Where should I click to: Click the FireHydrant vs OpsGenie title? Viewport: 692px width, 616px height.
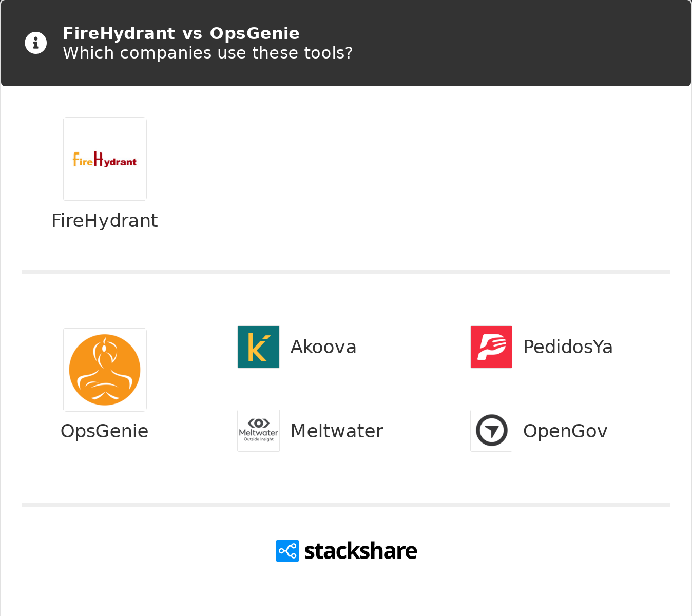(x=181, y=33)
